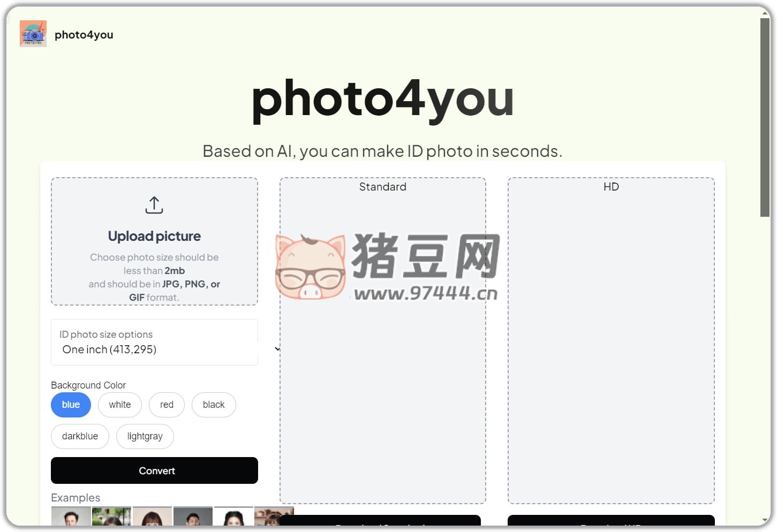The width and height of the screenshot is (777, 532).
Task: Select the example woman on white background
Action: (x=233, y=516)
